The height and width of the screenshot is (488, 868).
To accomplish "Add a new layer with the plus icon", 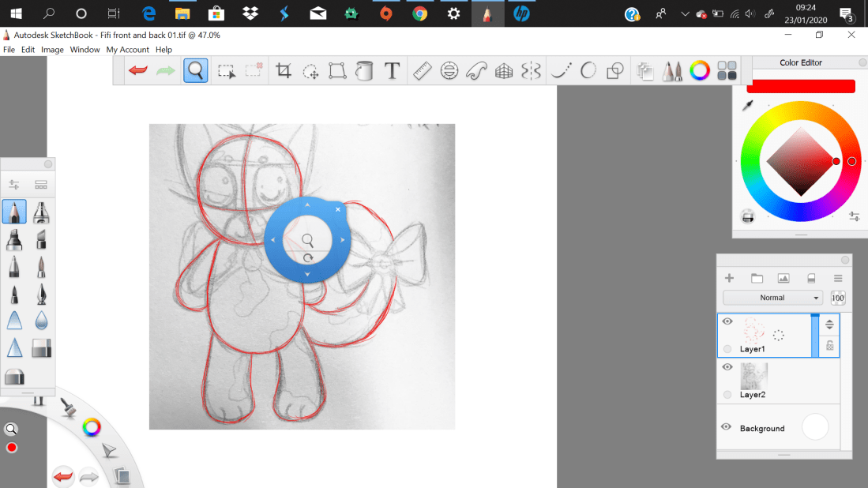I will 730,278.
